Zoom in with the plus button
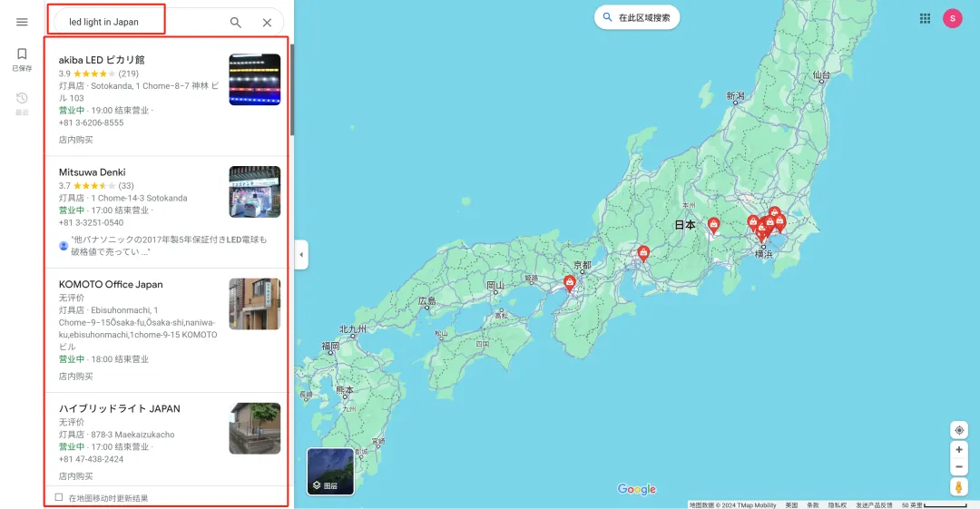 click(x=959, y=450)
